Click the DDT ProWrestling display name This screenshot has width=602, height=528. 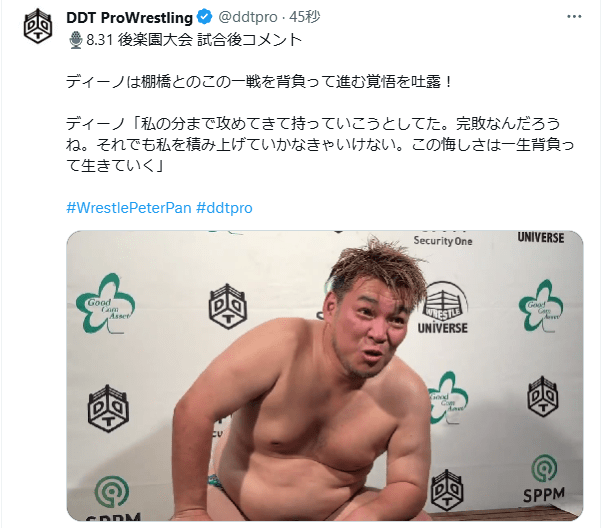coord(129,17)
